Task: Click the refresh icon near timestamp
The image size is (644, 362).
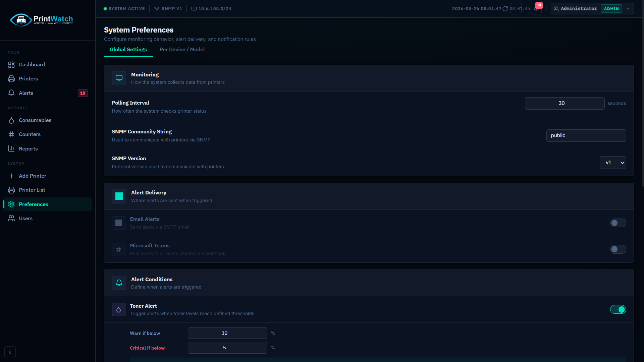Action: (x=505, y=9)
